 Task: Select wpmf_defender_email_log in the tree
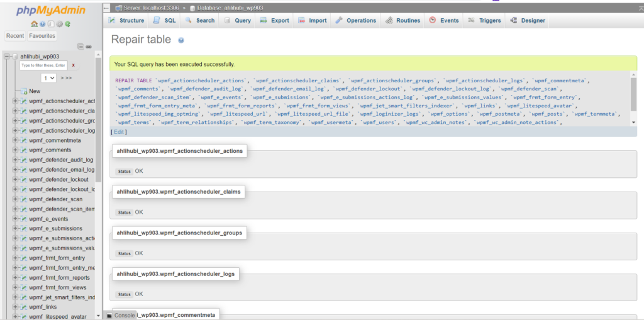coord(62,170)
